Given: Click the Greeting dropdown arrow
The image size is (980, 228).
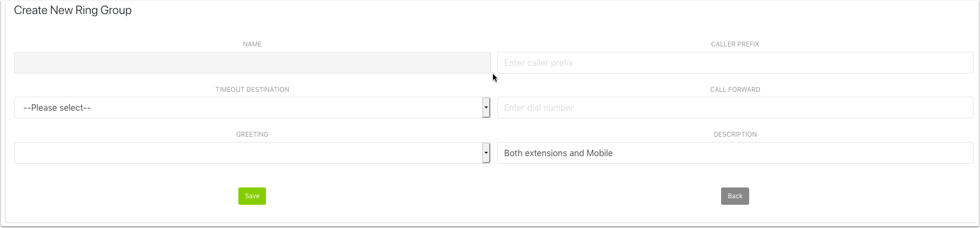Looking at the screenshot, I should pyautogui.click(x=486, y=153).
